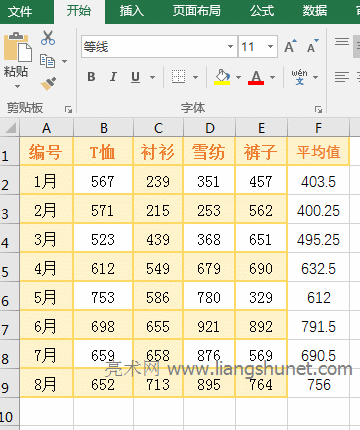This screenshot has height=430, width=360.
Task: Switch to the 插入 tab
Action: click(x=131, y=11)
